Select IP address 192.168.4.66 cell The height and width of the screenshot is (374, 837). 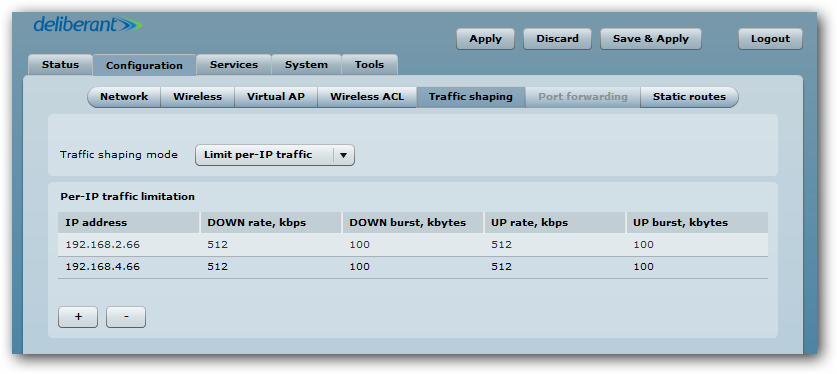point(129,267)
